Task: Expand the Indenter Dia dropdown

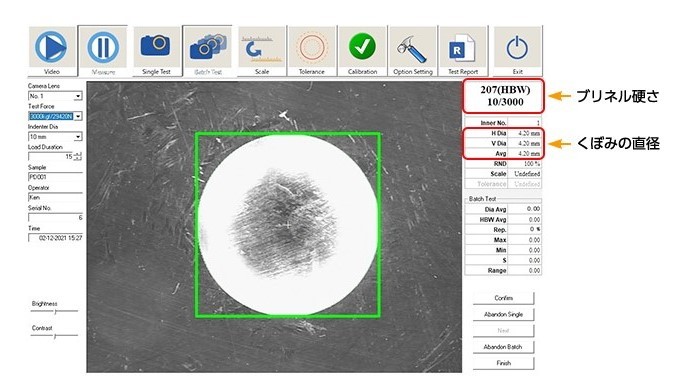Action: coord(78,137)
